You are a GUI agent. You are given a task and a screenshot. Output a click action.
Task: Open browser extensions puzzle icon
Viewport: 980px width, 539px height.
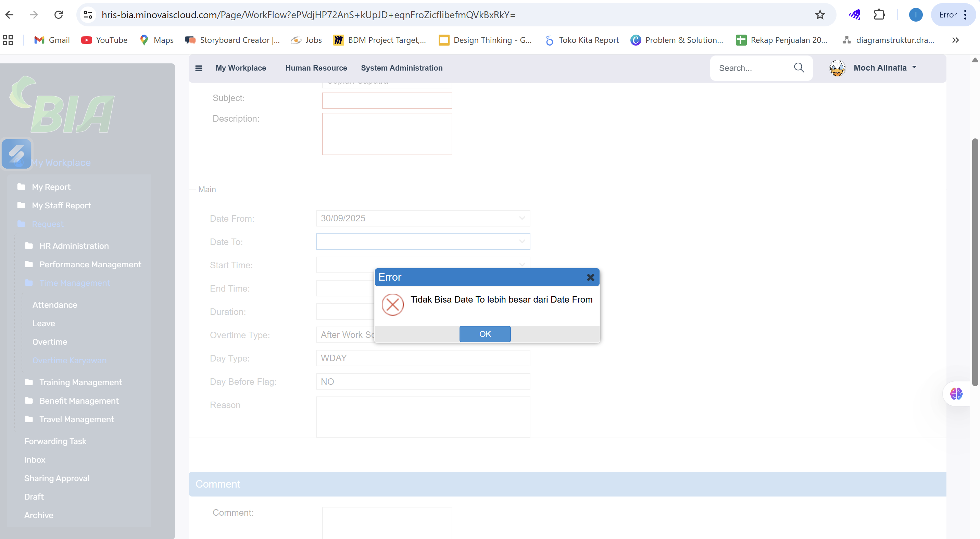tap(879, 15)
